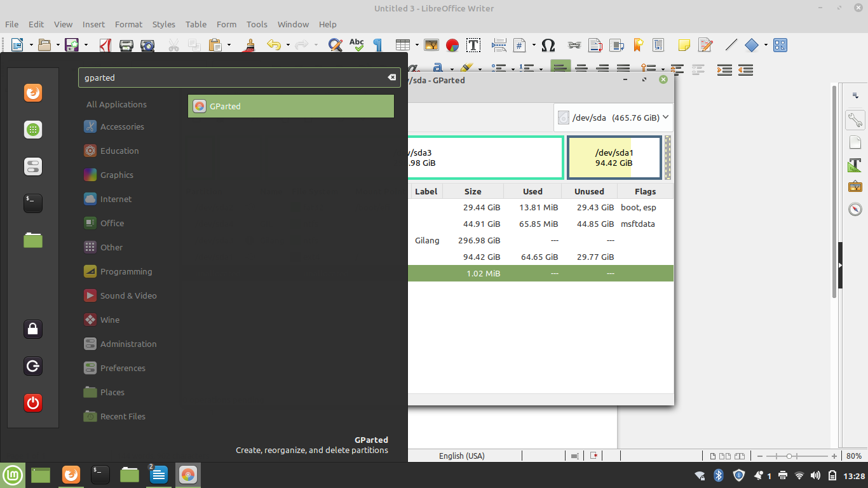The image size is (868, 488).
Task: Adjust zoom slider in Writer status bar
Action: click(x=789, y=456)
